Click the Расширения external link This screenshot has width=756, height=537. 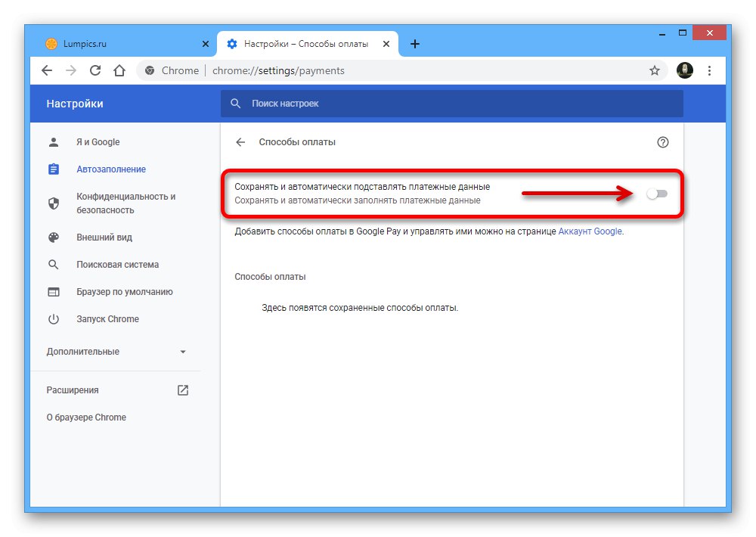pos(182,390)
